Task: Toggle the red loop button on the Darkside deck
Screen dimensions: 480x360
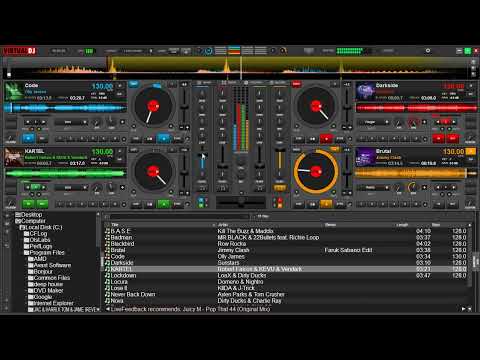Action: click(446, 122)
